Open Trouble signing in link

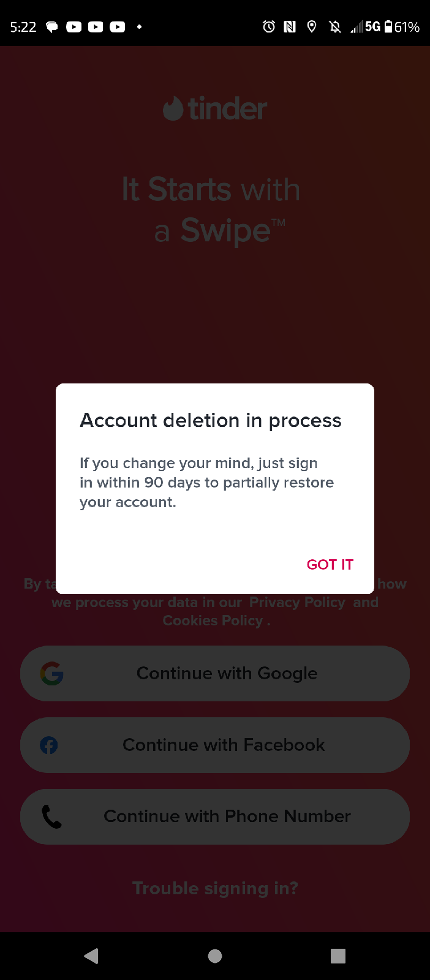[x=215, y=888]
